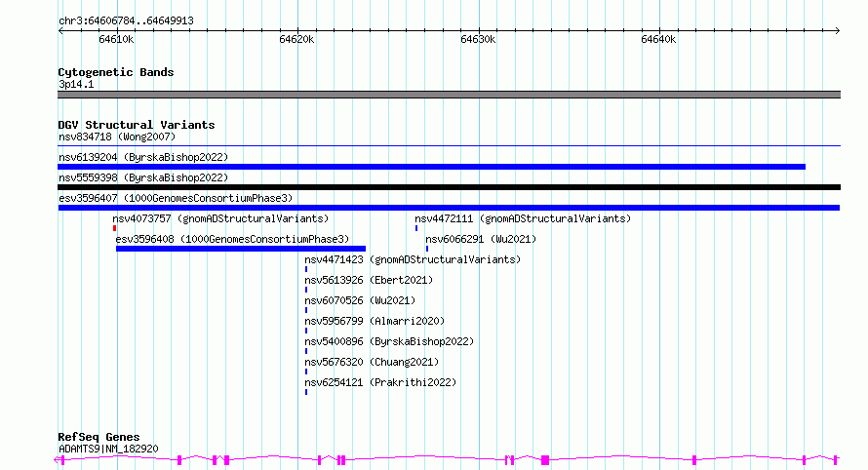Click the nsv6066291 blue marker
Screen dimensions: 868x470
tap(427, 249)
